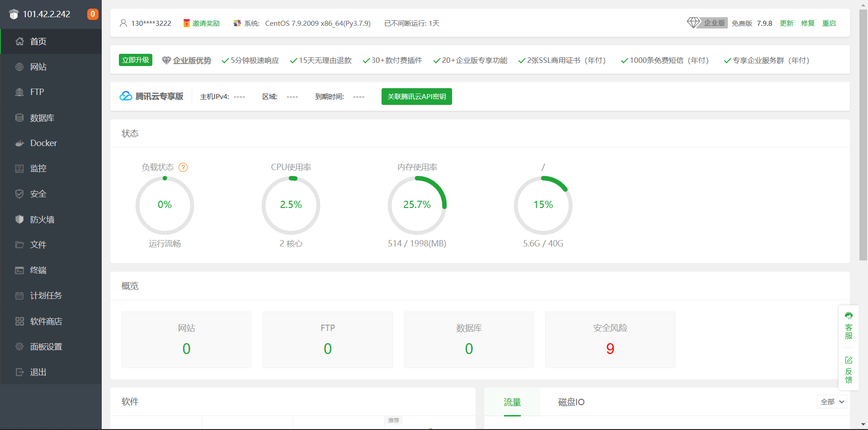Click the 15天无理由退款 feature text
The width and height of the screenshot is (868, 430).
(x=325, y=61)
